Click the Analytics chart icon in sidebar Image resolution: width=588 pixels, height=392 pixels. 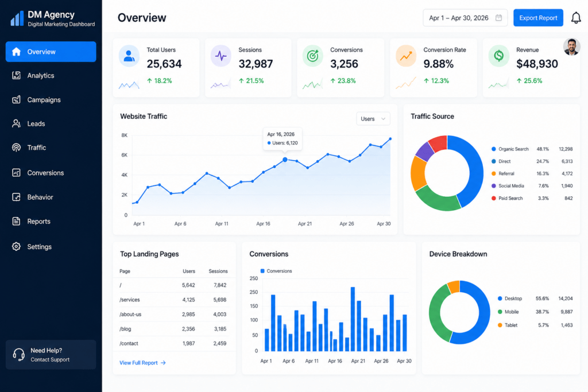pyautogui.click(x=16, y=75)
